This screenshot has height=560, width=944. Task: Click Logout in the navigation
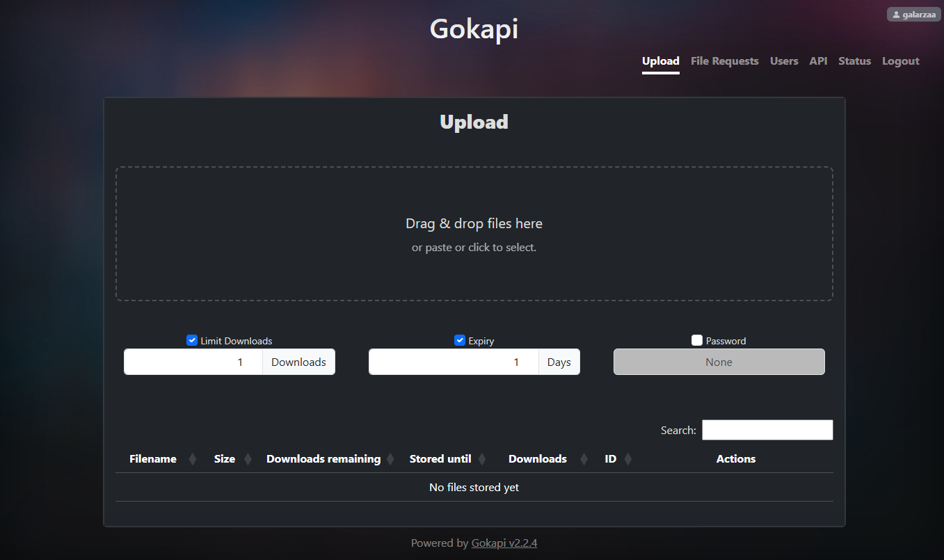[901, 61]
